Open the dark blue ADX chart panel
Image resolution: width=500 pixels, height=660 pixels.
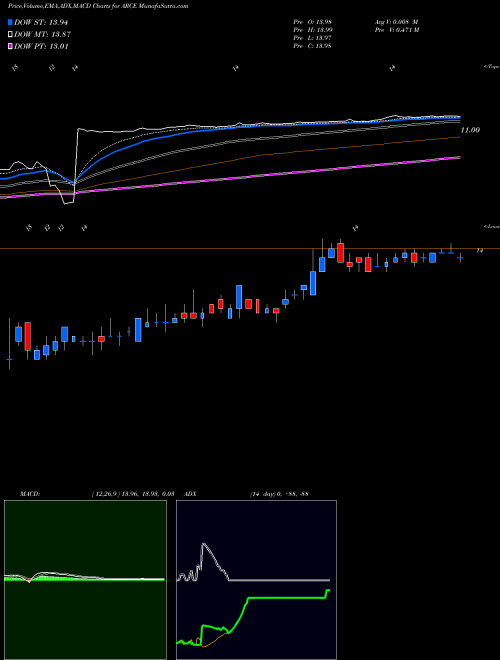(256, 580)
